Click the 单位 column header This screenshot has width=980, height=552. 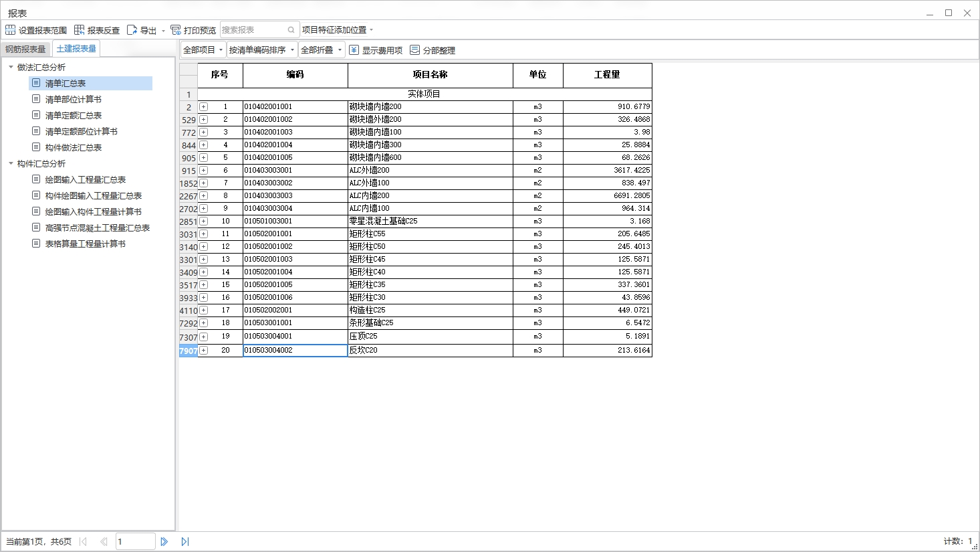click(538, 75)
